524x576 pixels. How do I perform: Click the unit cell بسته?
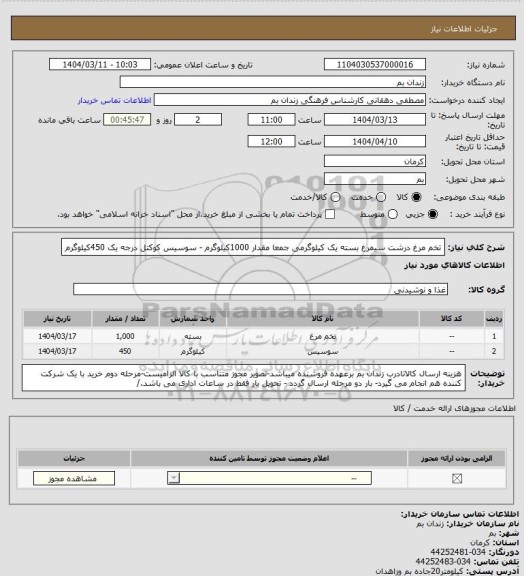[193, 336]
